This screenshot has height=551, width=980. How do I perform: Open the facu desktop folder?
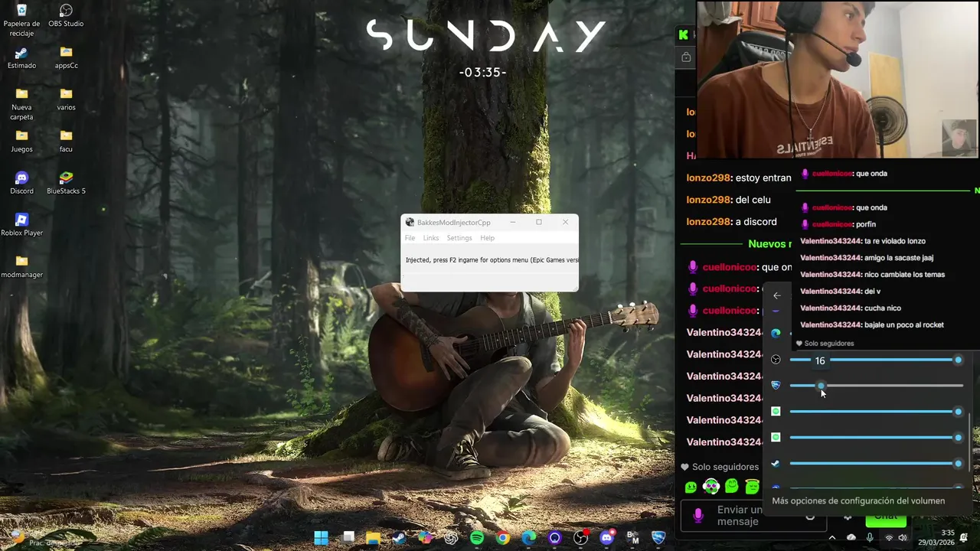pos(66,142)
